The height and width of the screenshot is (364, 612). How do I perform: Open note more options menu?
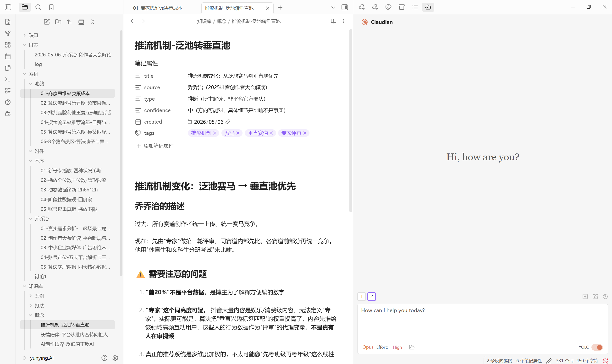[x=343, y=21]
